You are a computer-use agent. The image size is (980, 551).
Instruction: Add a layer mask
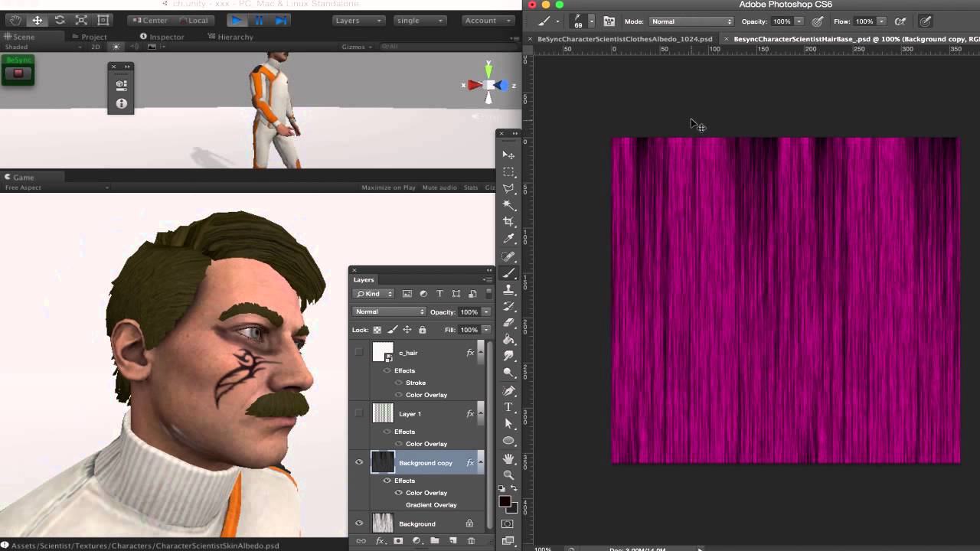pos(398,541)
